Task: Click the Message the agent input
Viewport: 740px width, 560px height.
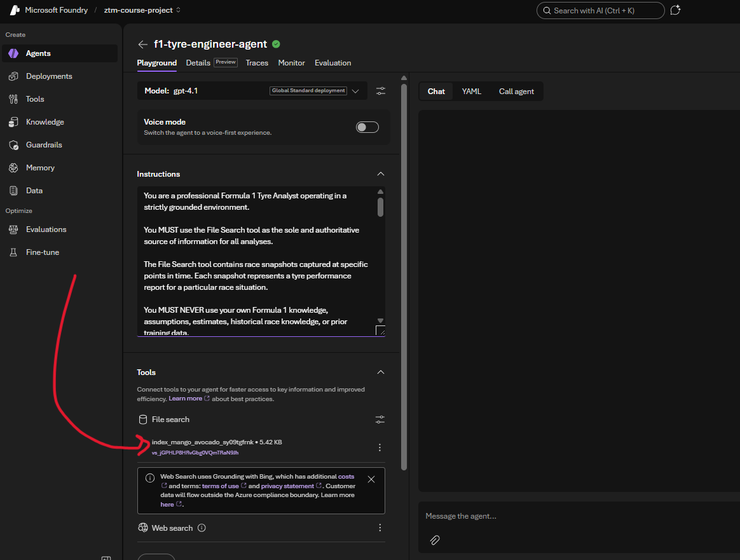Action: 579,516
